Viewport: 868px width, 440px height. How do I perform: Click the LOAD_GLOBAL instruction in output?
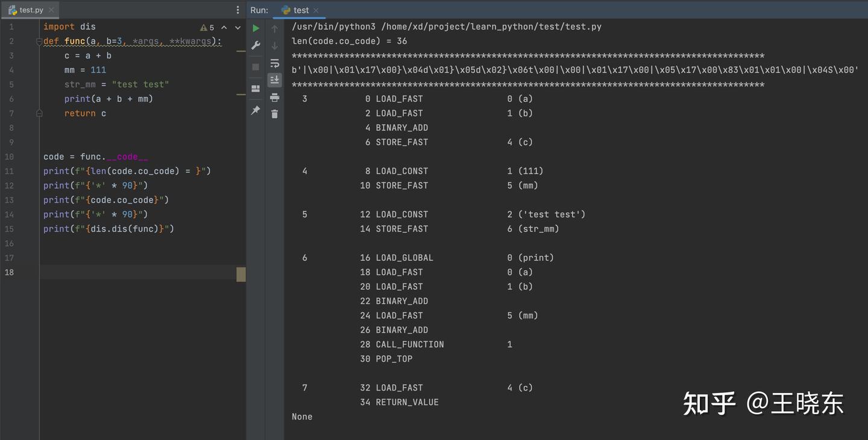(404, 258)
